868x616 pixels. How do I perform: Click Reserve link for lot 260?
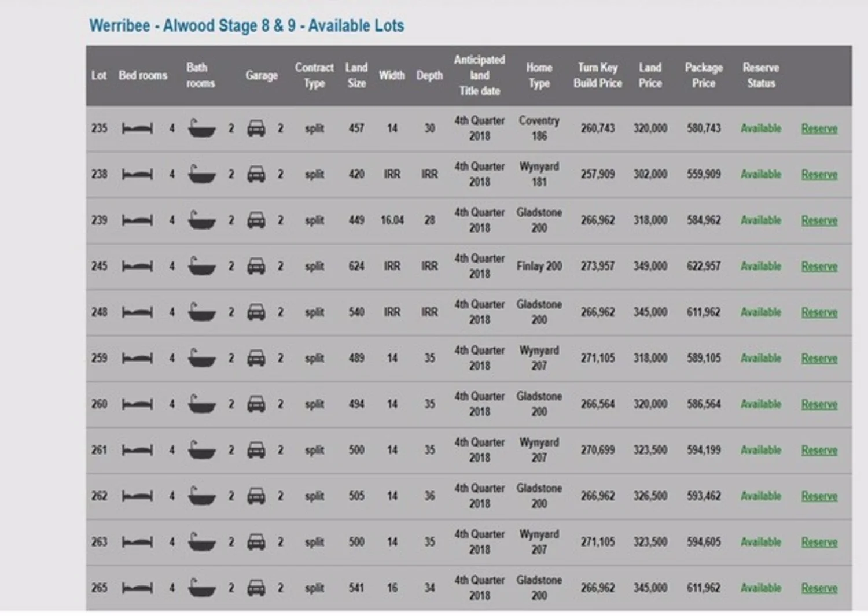pos(819,404)
